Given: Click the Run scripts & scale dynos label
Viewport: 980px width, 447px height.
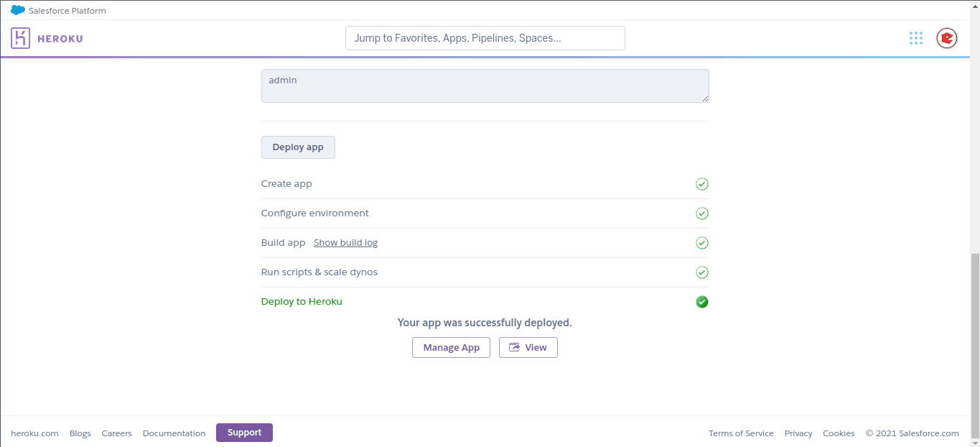Looking at the screenshot, I should pyautogui.click(x=319, y=272).
